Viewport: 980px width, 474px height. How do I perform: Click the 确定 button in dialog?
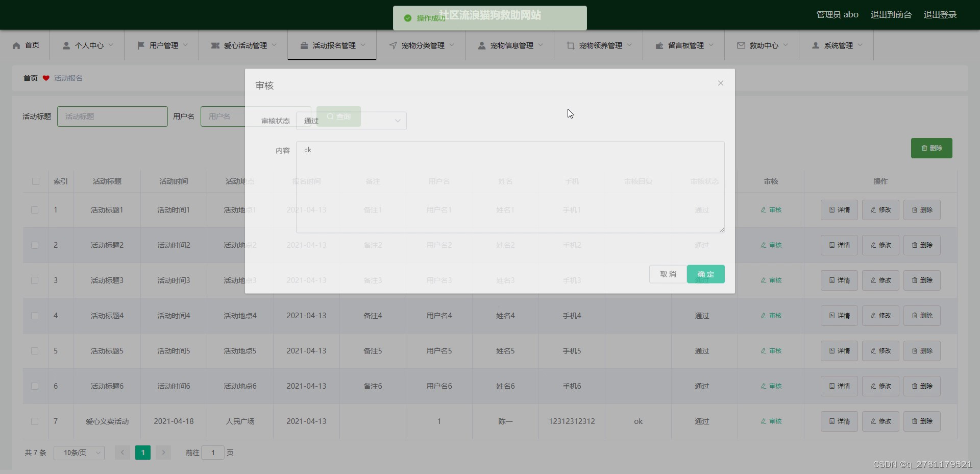point(706,274)
